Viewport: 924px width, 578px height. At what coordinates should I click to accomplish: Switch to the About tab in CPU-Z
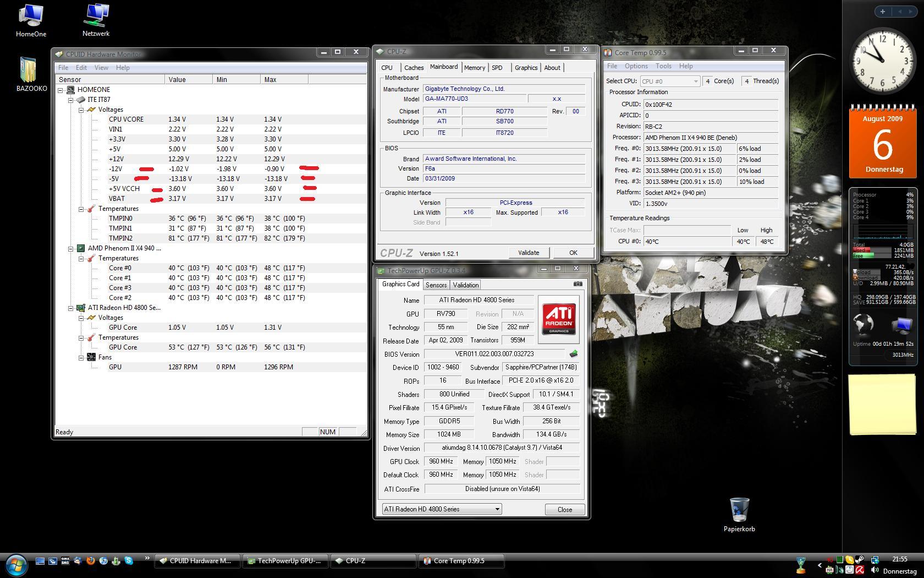pos(552,68)
